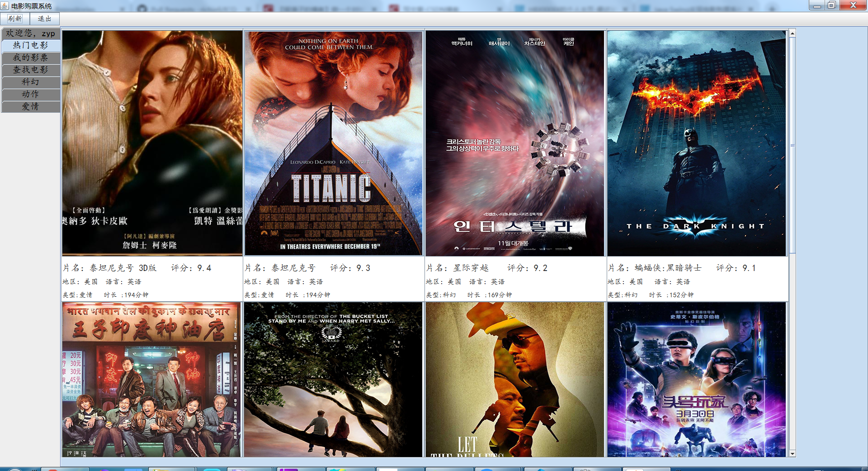The image size is (868, 471).
Task: Click the vertical scrollbar thumb
Action: click(793, 145)
